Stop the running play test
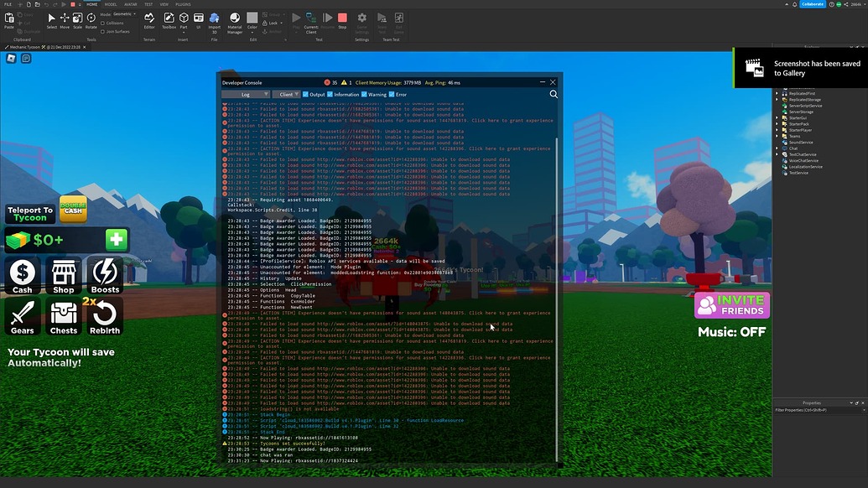This screenshot has width=868, height=488. (x=342, y=20)
